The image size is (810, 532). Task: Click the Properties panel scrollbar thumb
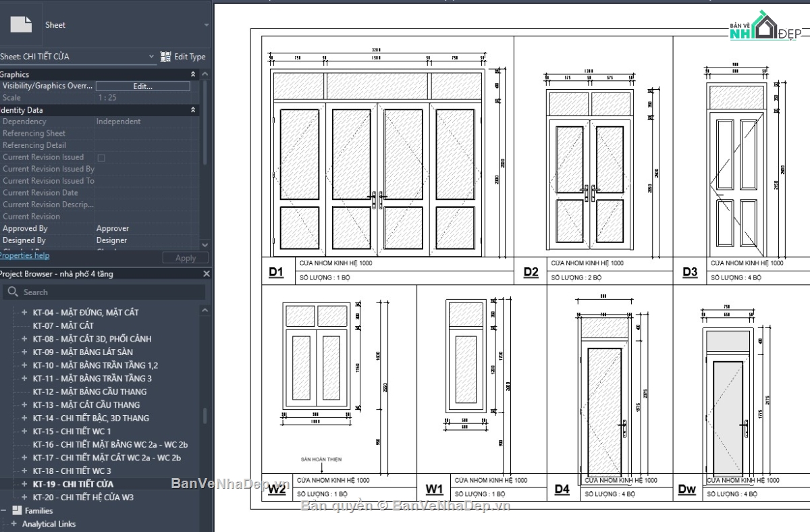coord(205,122)
